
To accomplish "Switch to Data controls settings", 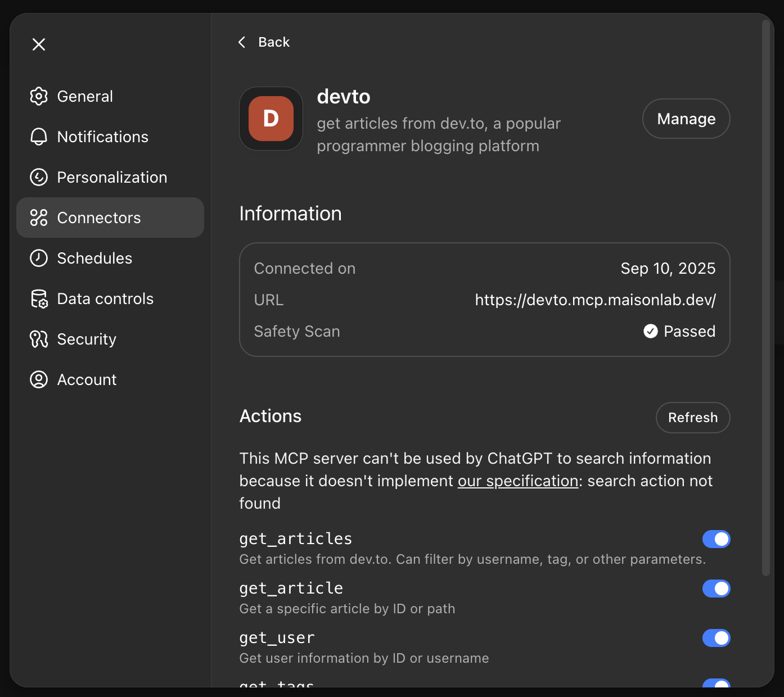I will (105, 298).
